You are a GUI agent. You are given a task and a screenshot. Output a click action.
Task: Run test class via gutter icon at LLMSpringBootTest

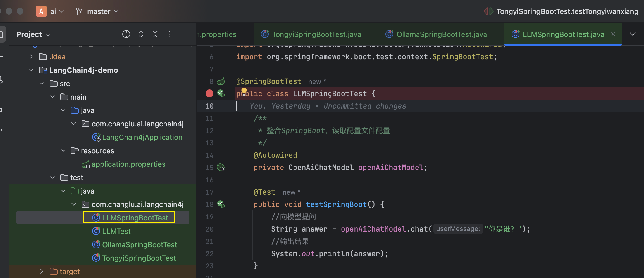coord(221,93)
